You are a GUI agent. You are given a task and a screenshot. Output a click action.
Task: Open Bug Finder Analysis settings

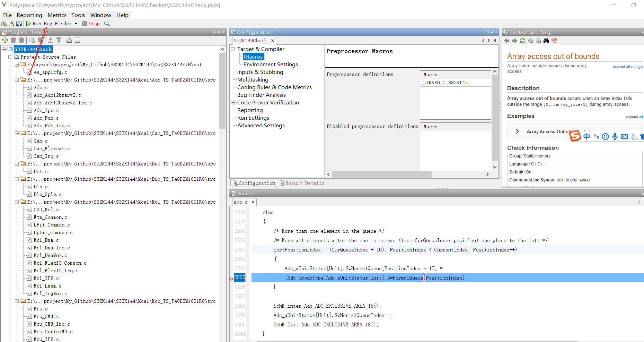coord(261,95)
